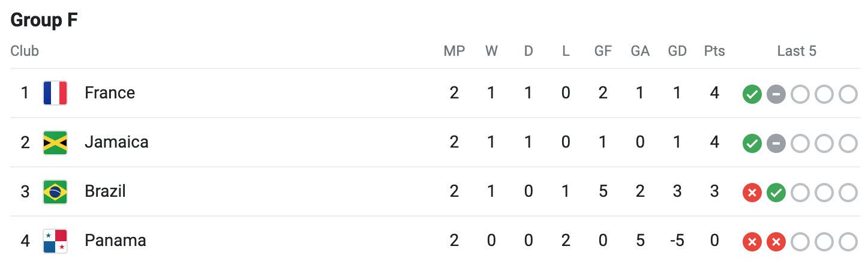Click France's green win checkmark icon
Viewport: 868px width, 270px height.
[752, 94]
